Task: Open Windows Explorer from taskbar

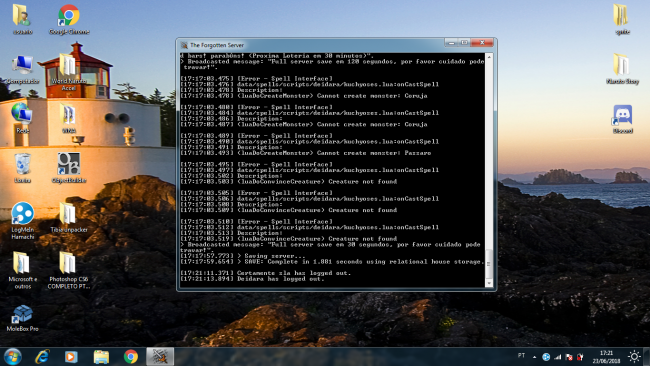Action: coord(101,356)
